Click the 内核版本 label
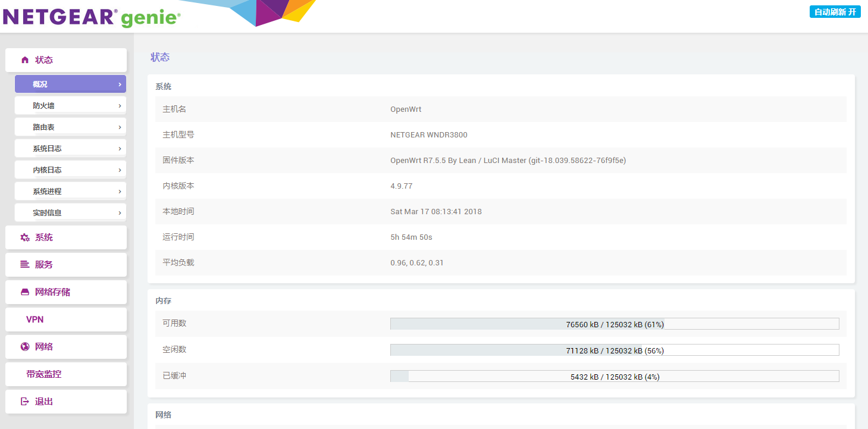Image resolution: width=868 pixels, height=429 pixels. coord(178,186)
